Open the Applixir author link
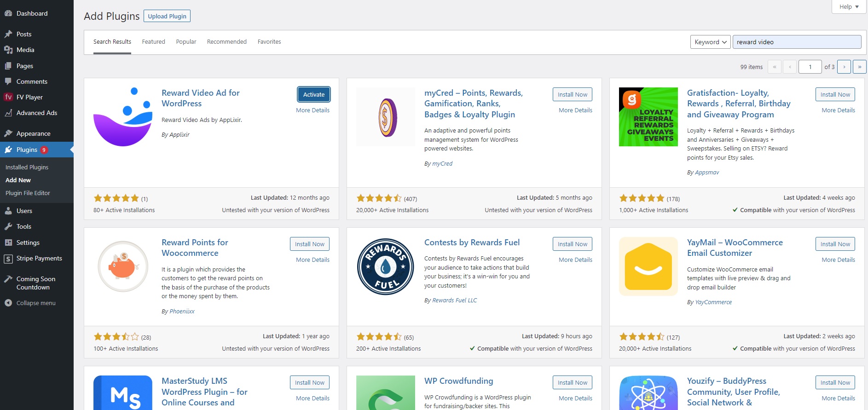This screenshot has width=868, height=410. (x=179, y=135)
